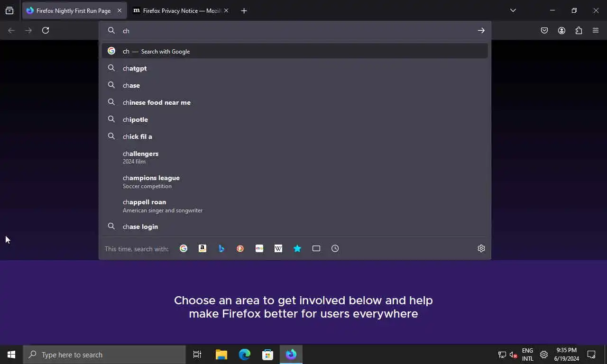Click ENG INTL language indicator
The height and width of the screenshot is (364, 607).
coord(528,355)
